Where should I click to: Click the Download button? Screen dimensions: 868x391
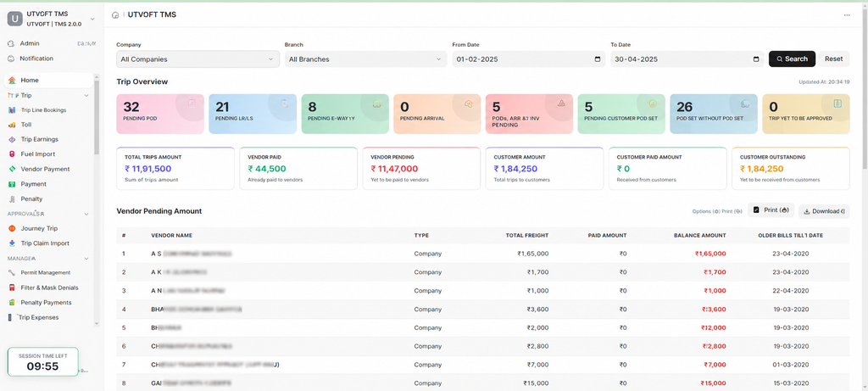824,211
